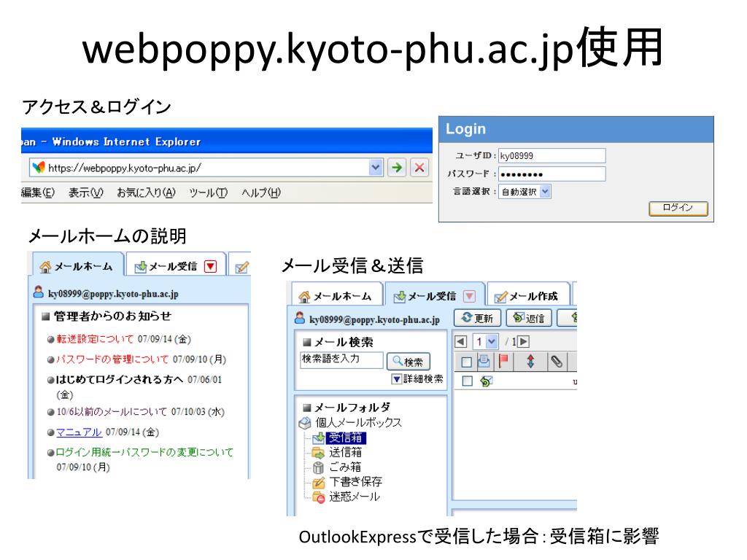The image size is (747, 560).
Task: Click the red Stop X button
Action: (419, 168)
